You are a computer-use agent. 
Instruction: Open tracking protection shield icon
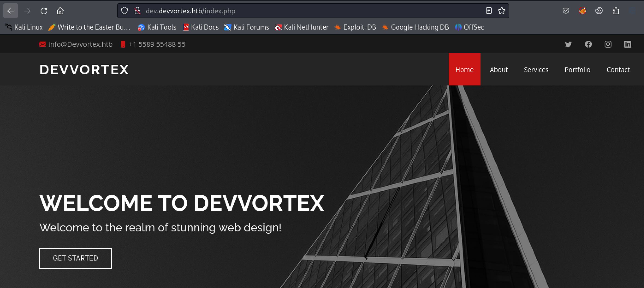[x=124, y=11]
